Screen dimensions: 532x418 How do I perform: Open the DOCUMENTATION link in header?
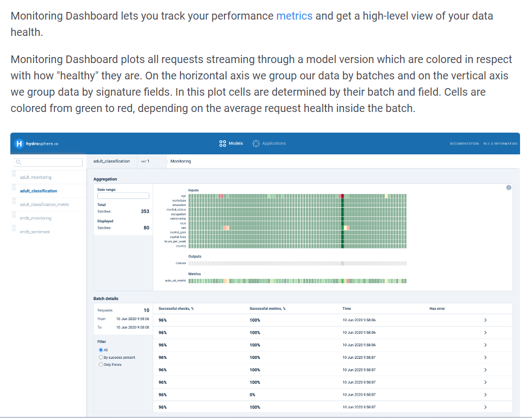(x=464, y=144)
